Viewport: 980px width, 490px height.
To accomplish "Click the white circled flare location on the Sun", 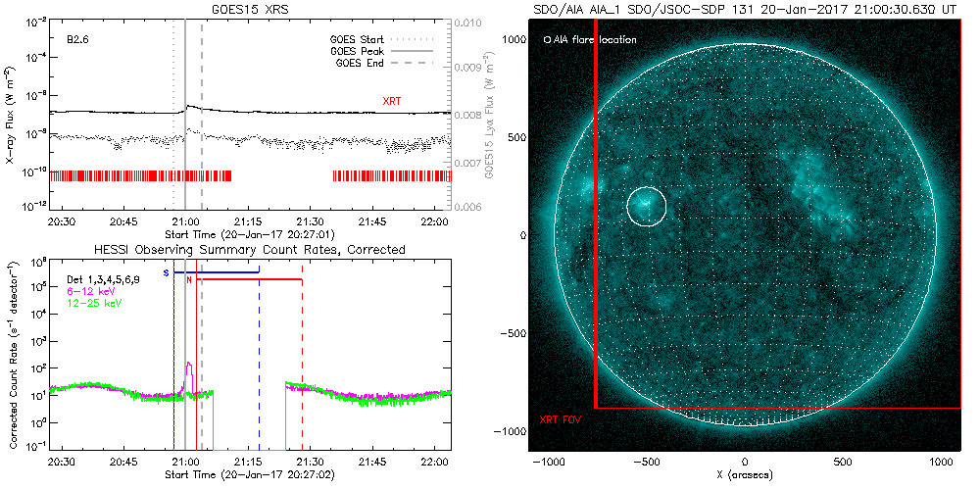I will [x=646, y=206].
